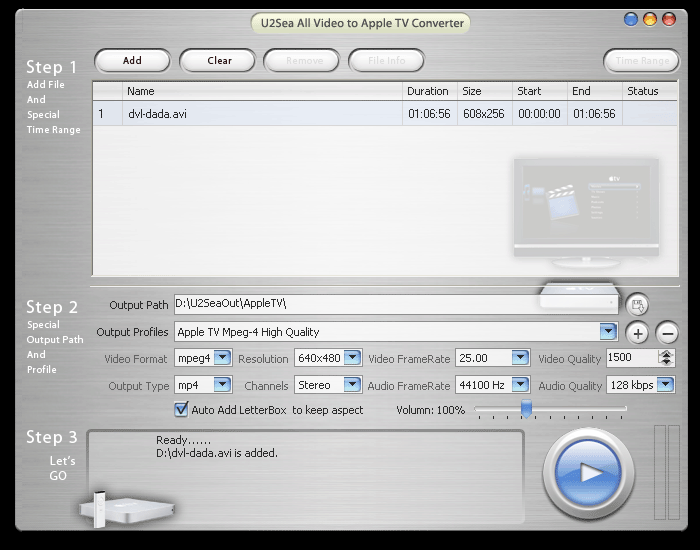This screenshot has height=550, width=700.
Task: Click the 608x256 size cell
Action: point(484,114)
